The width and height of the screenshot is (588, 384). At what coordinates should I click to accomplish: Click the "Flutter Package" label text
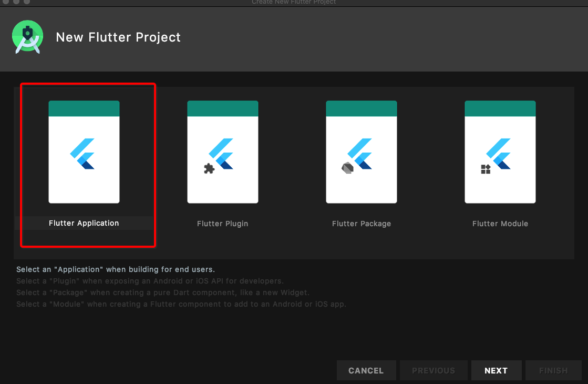362,224
